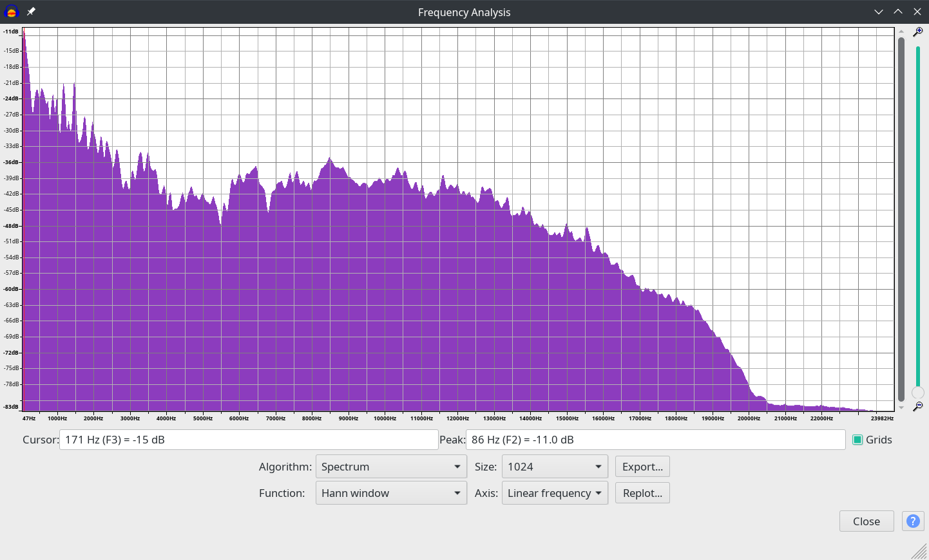Click the Algorithm: label text

coord(285,467)
